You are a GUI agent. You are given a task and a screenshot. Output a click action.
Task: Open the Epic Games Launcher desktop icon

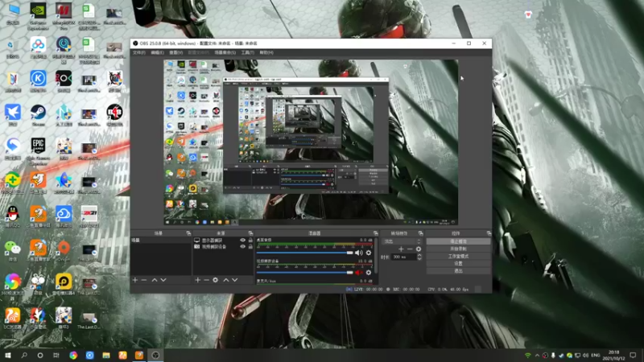38,151
